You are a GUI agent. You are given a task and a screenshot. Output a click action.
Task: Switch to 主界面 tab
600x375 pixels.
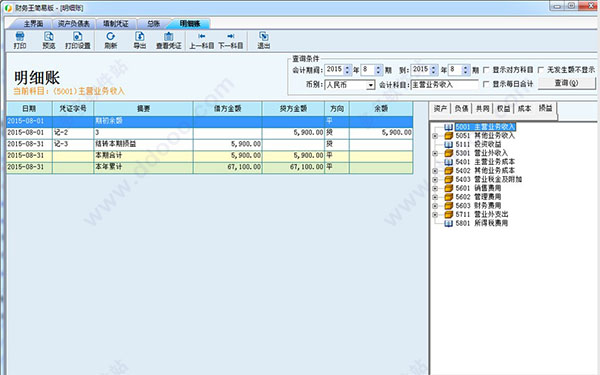33,24
